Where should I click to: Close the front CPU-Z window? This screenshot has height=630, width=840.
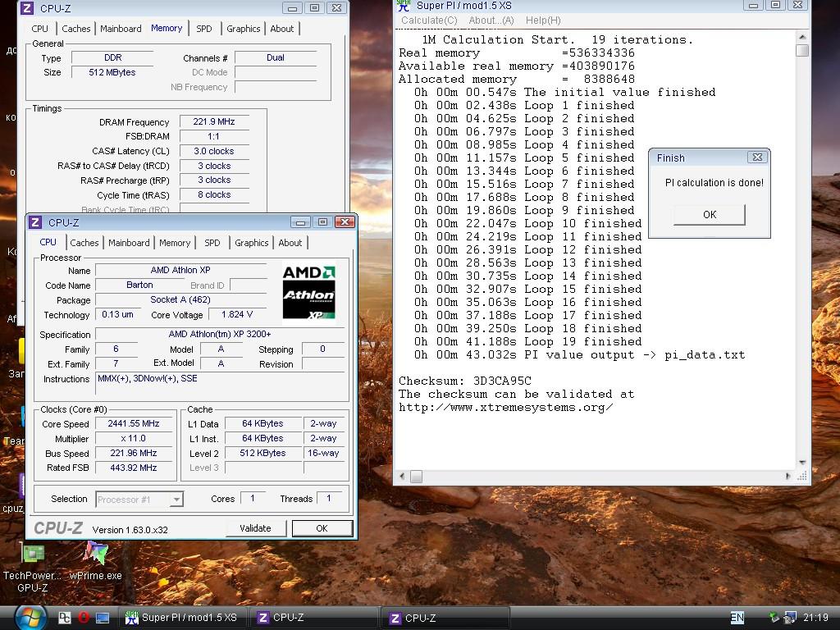(x=345, y=222)
